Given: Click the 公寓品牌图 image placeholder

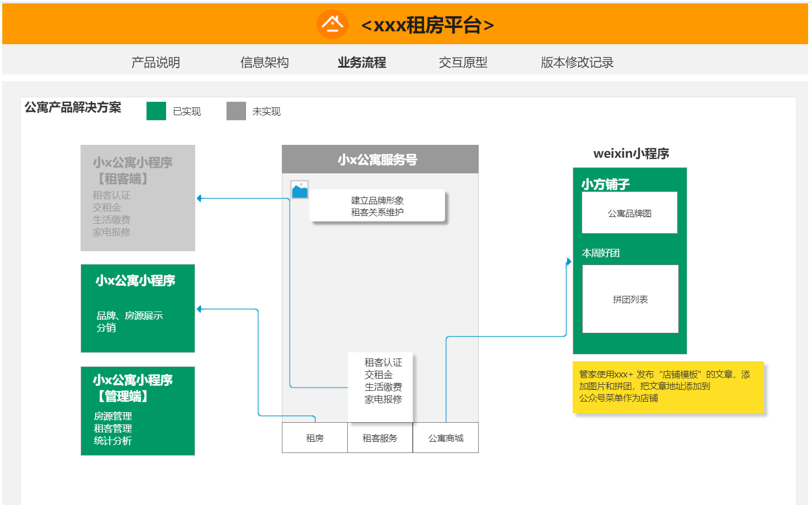Looking at the screenshot, I should (630, 213).
